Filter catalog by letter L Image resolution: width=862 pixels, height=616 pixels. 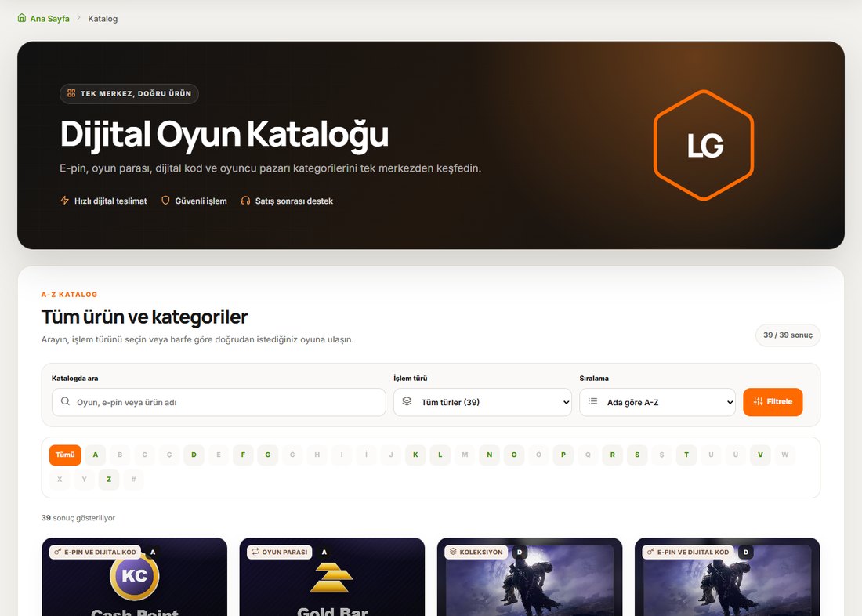point(440,455)
